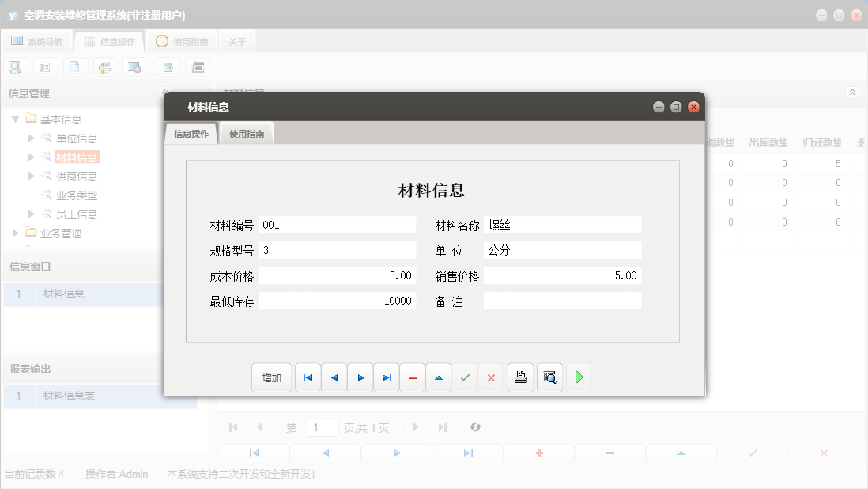The image size is (868, 489).
Task: Click the 销售价格 field
Action: (562, 276)
